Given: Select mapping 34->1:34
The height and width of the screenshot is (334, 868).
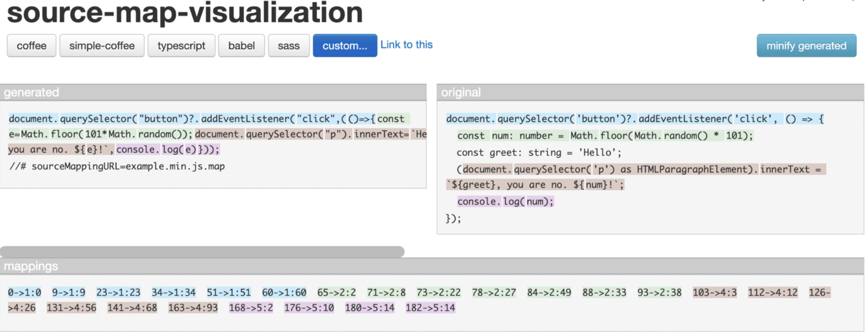Looking at the screenshot, I should (x=173, y=292).
